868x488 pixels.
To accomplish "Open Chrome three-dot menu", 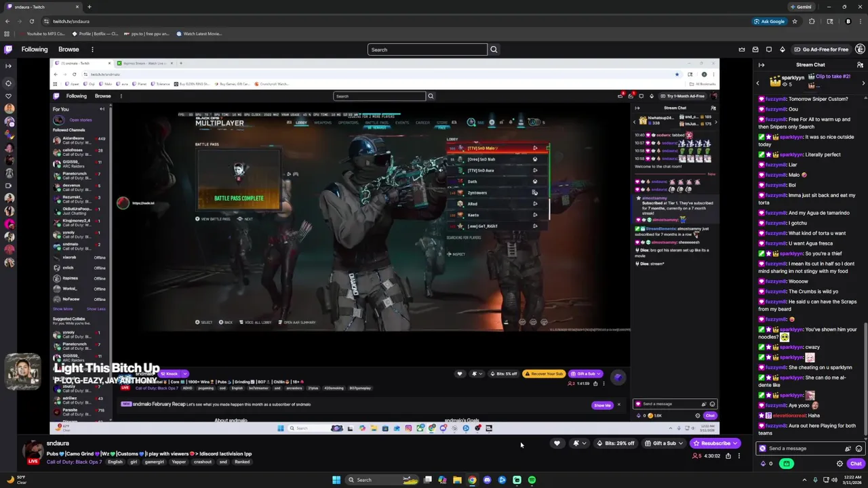I will 861,22.
